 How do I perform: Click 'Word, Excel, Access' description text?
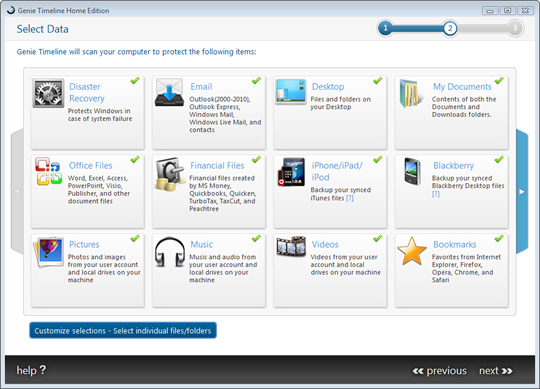[x=99, y=189]
